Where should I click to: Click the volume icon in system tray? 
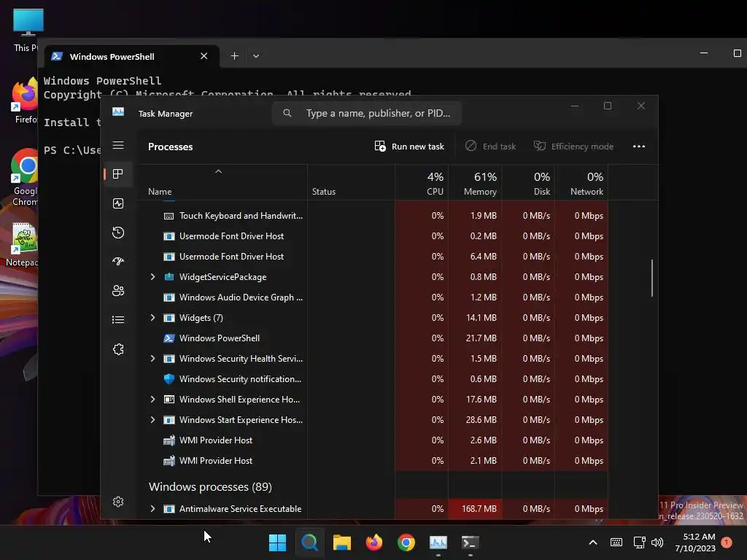[657, 542]
